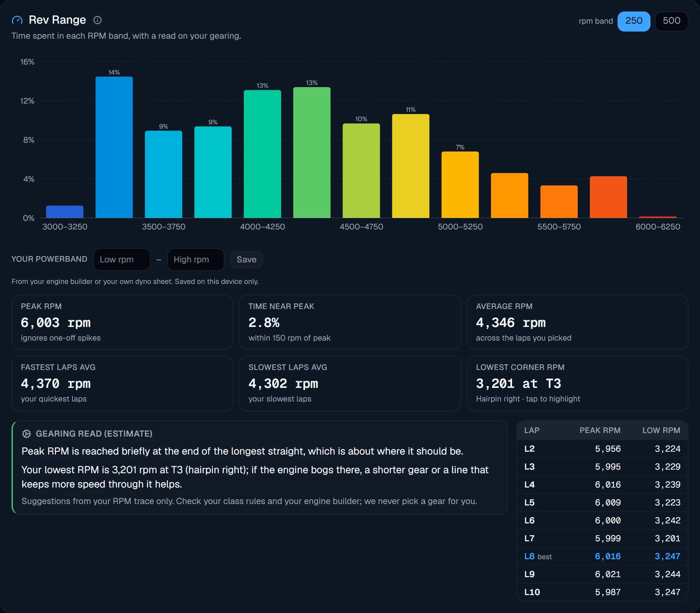The width and height of the screenshot is (700, 613).
Task: Click the gear icon in Gearing Read panel
Action: pyautogui.click(x=27, y=434)
